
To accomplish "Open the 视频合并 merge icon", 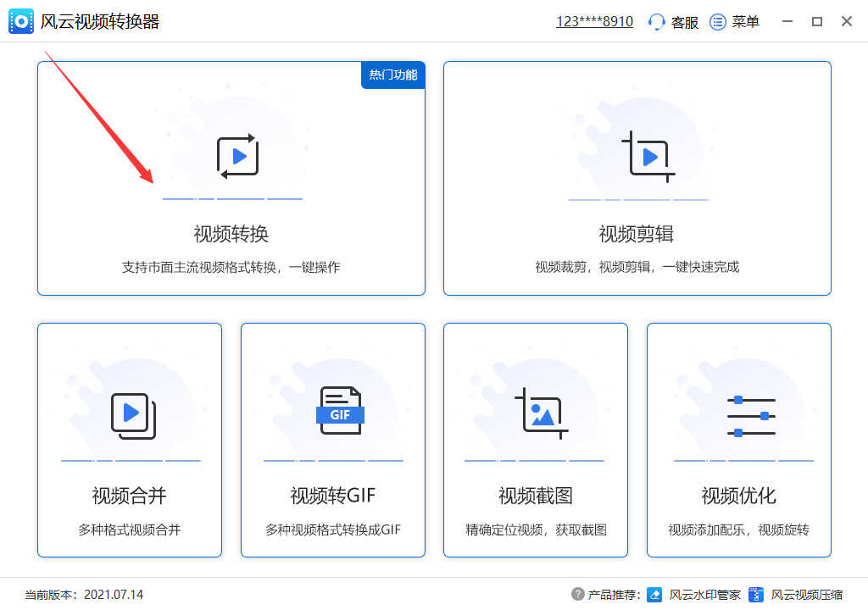I will click(133, 416).
